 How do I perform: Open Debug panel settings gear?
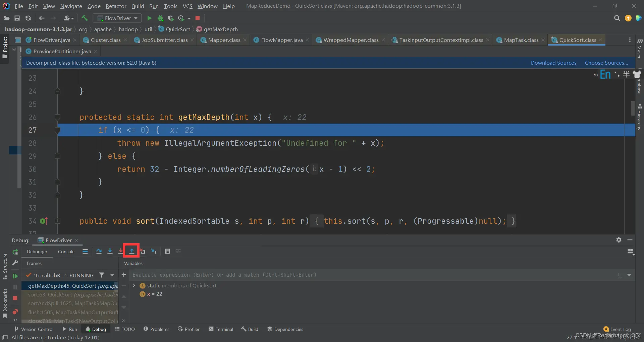[x=619, y=240]
